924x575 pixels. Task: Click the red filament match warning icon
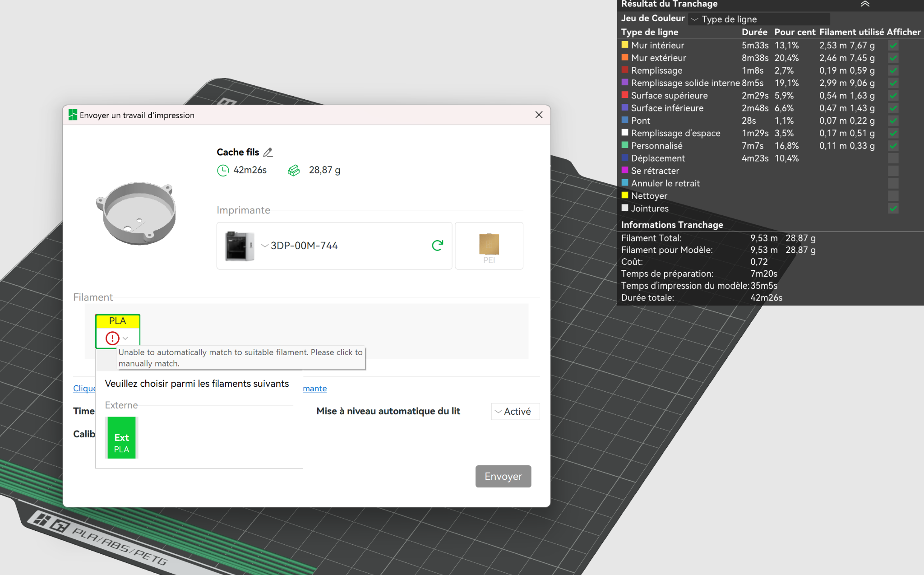(112, 338)
